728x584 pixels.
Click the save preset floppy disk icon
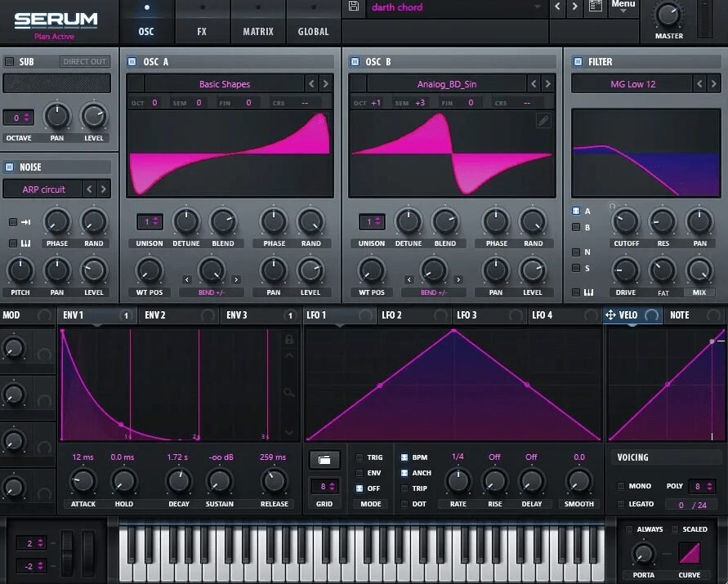tap(354, 7)
